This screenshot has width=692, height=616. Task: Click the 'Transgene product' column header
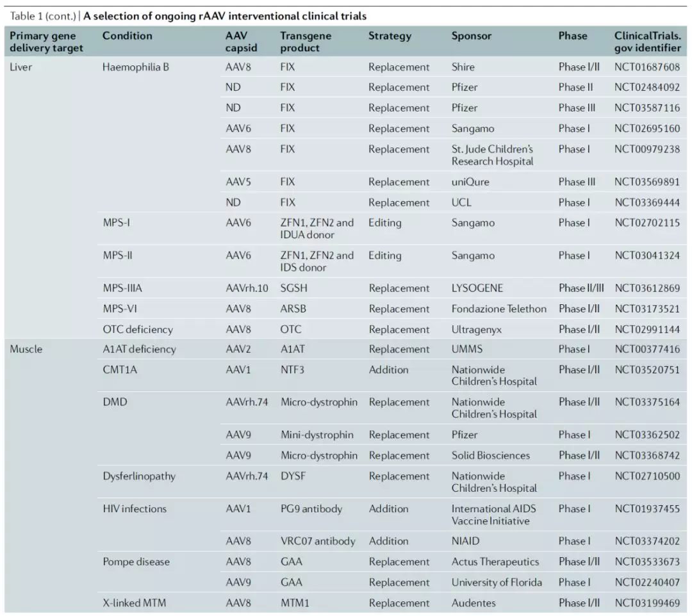pyautogui.click(x=306, y=42)
